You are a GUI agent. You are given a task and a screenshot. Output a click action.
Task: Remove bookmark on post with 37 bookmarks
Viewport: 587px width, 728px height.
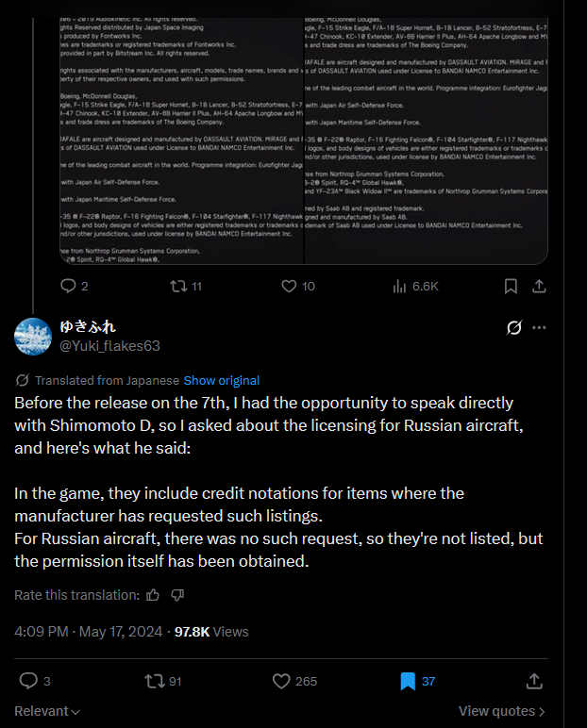point(408,681)
